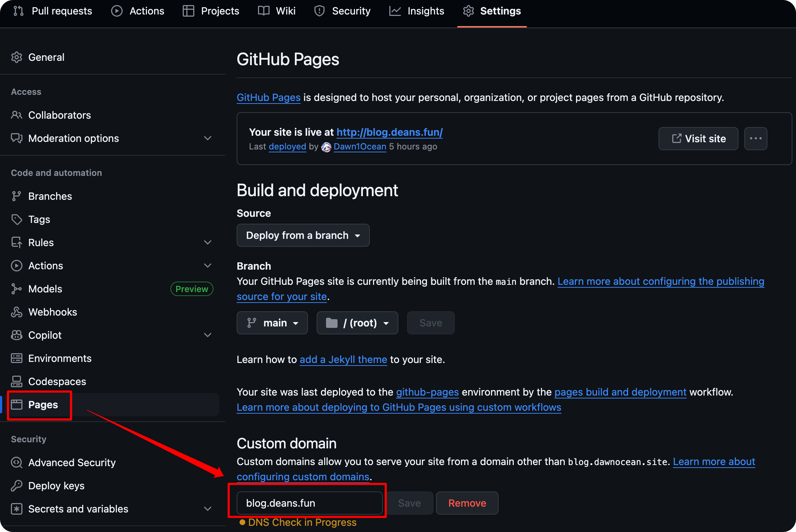Open Webhooks via its sidebar icon
Viewport: 796px width, 532px height.
point(17,312)
